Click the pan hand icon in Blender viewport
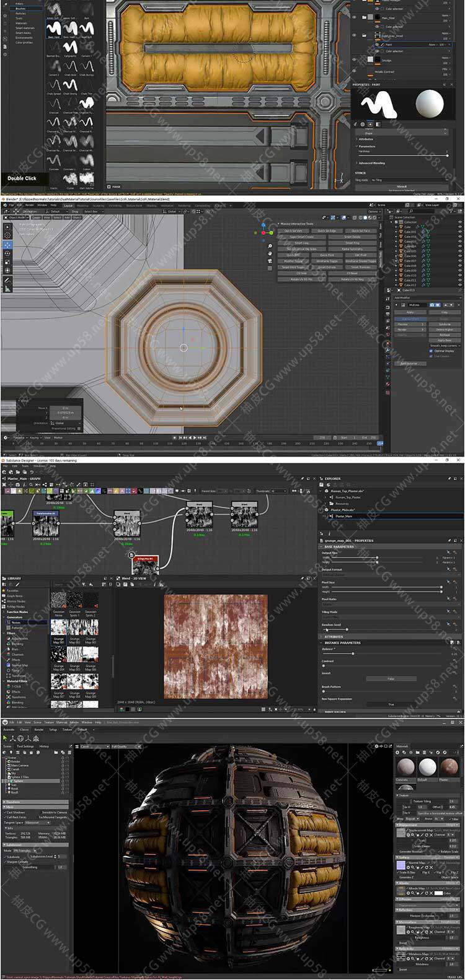This screenshot has width=465, height=980. (270, 253)
